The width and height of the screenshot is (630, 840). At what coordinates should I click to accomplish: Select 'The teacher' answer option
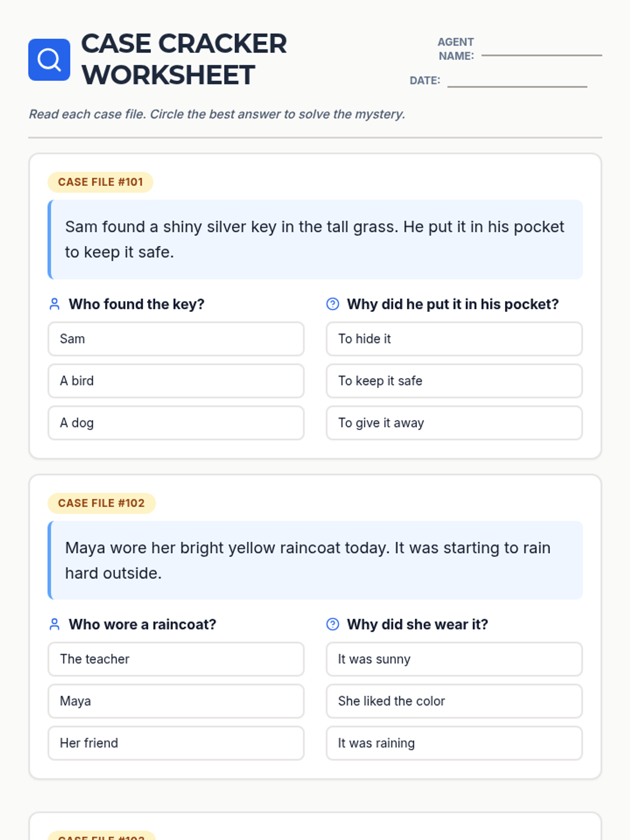(176, 659)
